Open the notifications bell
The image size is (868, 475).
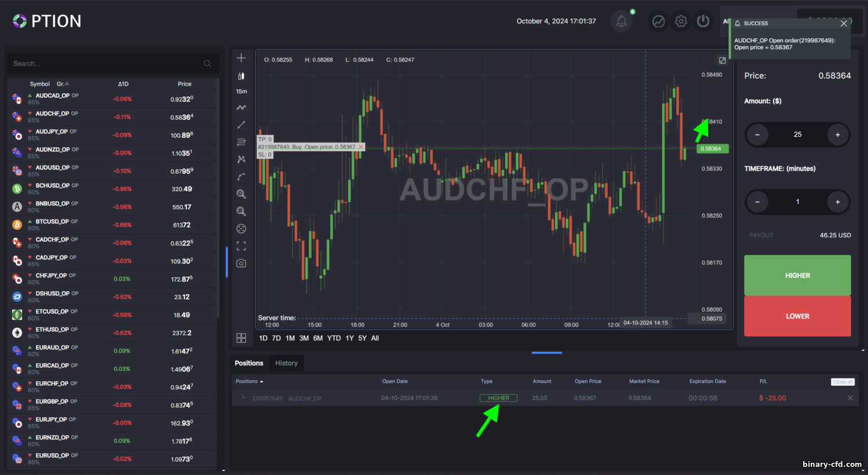(621, 21)
